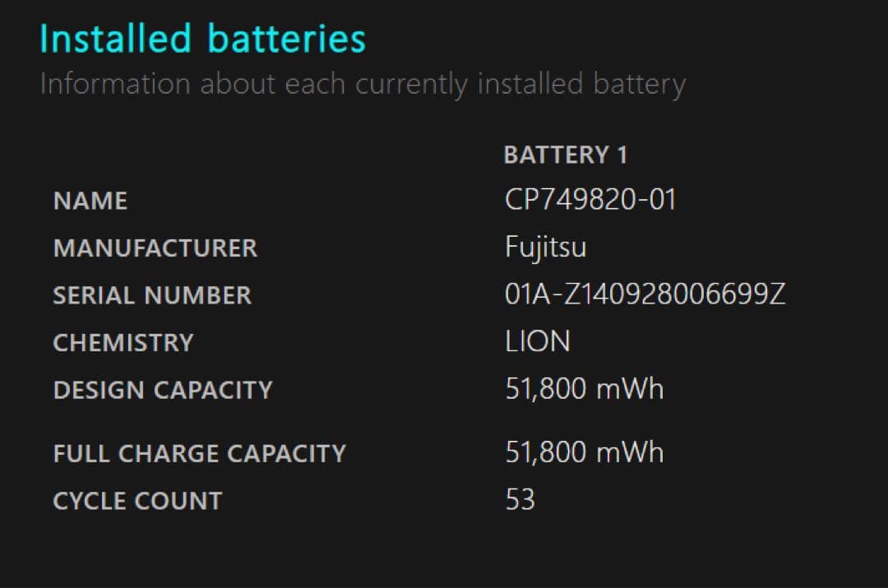The image size is (888, 588).
Task: Click the CYCLE COUNT row label
Action: [x=137, y=501]
